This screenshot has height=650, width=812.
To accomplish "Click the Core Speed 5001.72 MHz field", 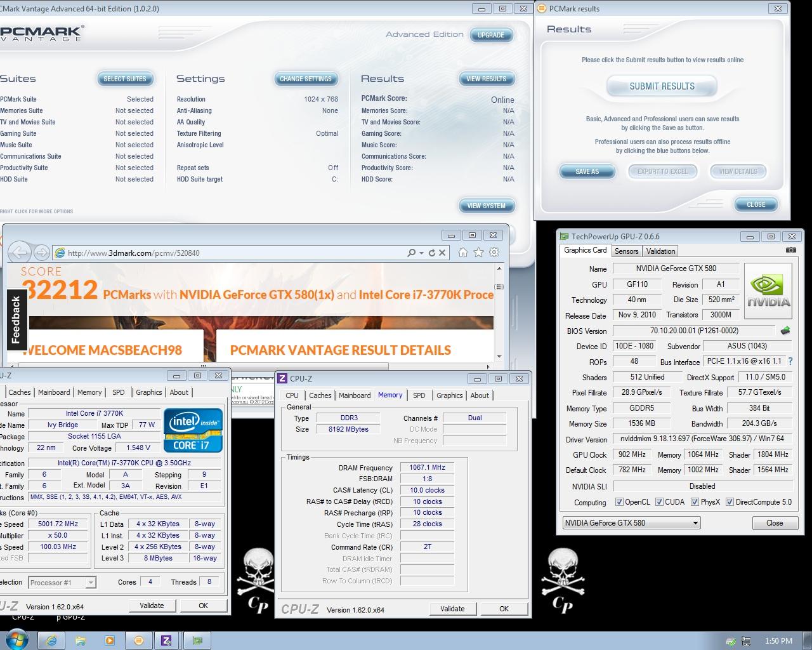I will click(x=58, y=524).
